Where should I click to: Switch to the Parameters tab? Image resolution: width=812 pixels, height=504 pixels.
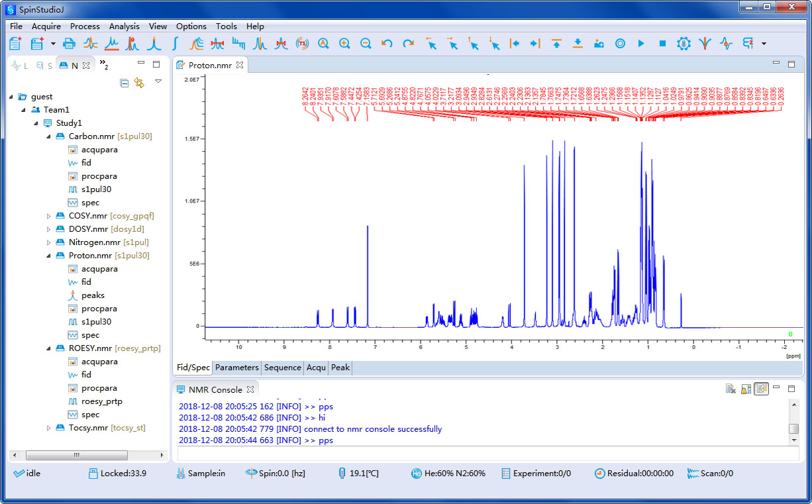(x=237, y=368)
